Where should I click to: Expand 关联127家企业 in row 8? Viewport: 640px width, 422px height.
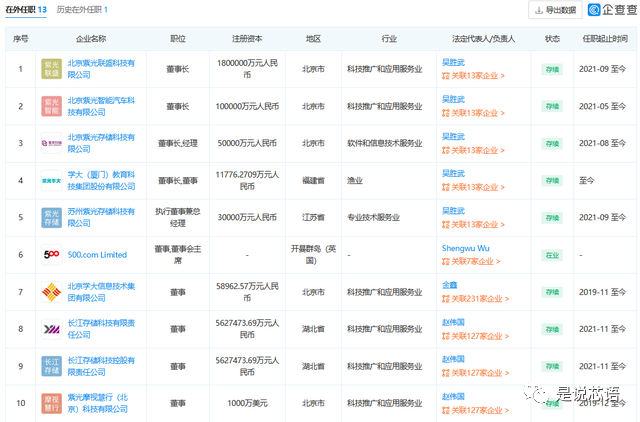476,336
